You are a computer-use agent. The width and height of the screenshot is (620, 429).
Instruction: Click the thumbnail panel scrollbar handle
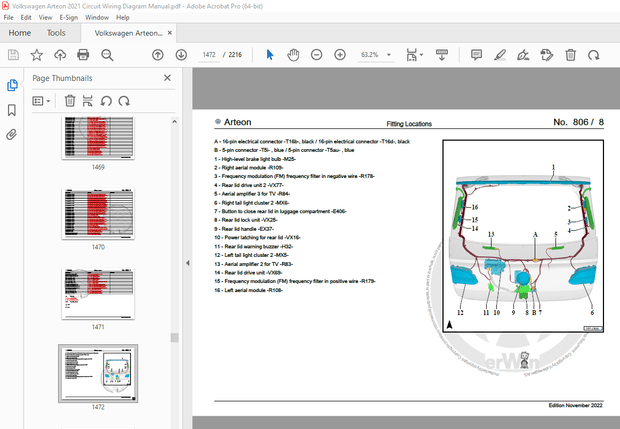point(174,337)
